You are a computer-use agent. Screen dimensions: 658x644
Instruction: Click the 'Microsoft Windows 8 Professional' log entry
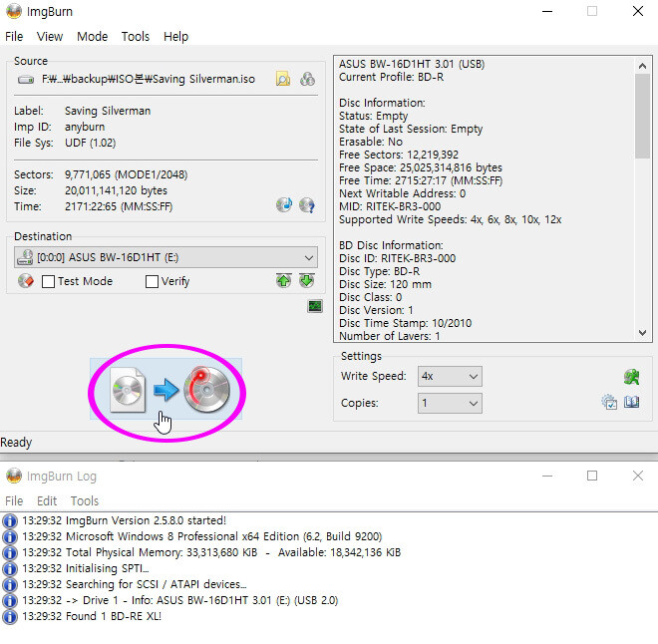201,536
